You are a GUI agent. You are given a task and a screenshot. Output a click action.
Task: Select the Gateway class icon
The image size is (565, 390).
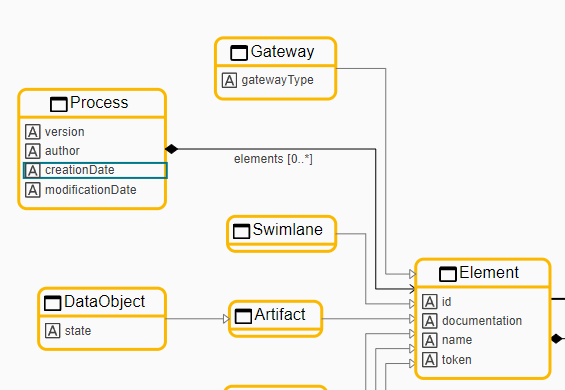point(239,53)
